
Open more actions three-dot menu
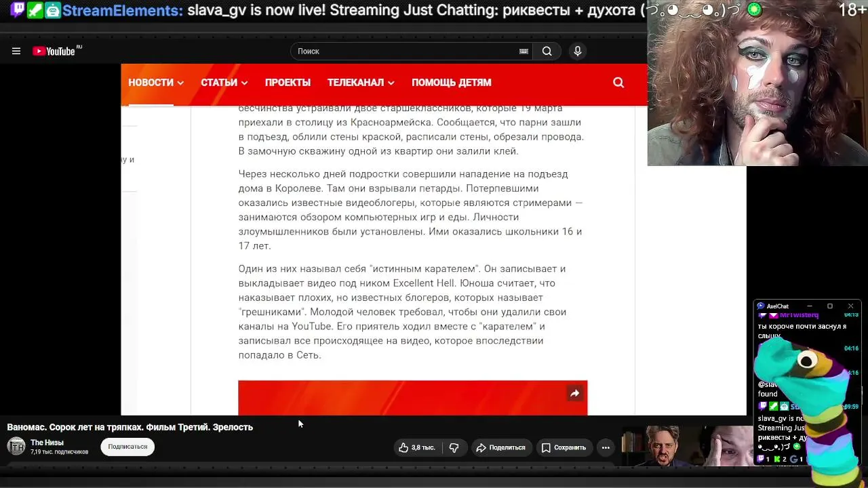pos(606,447)
